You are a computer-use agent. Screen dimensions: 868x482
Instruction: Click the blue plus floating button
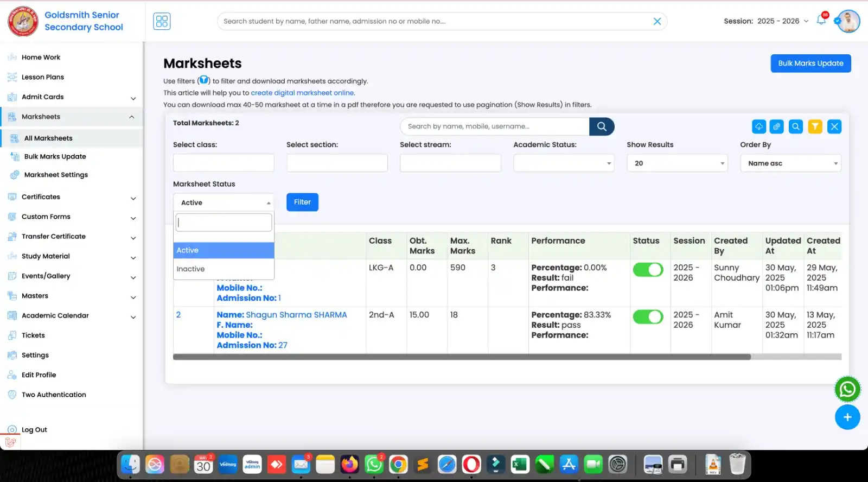coord(847,417)
